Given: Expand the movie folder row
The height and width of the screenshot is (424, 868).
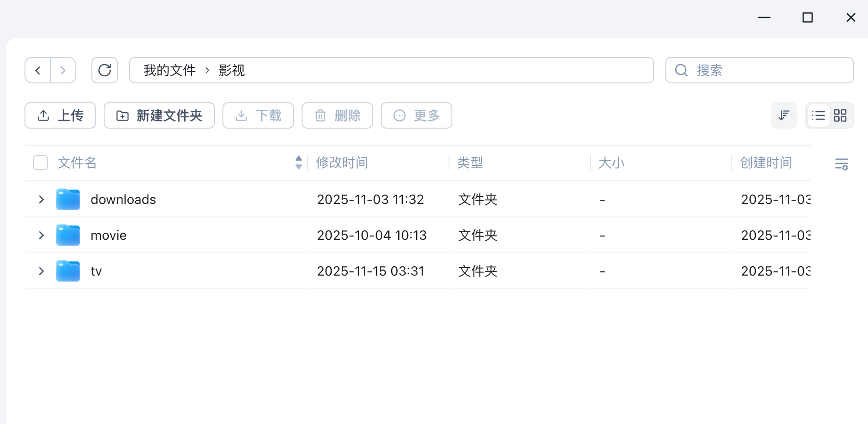Looking at the screenshot, I should pos(41,236).
